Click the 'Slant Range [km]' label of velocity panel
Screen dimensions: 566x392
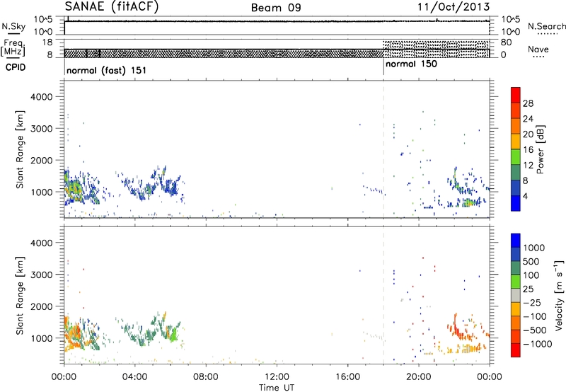21,295
